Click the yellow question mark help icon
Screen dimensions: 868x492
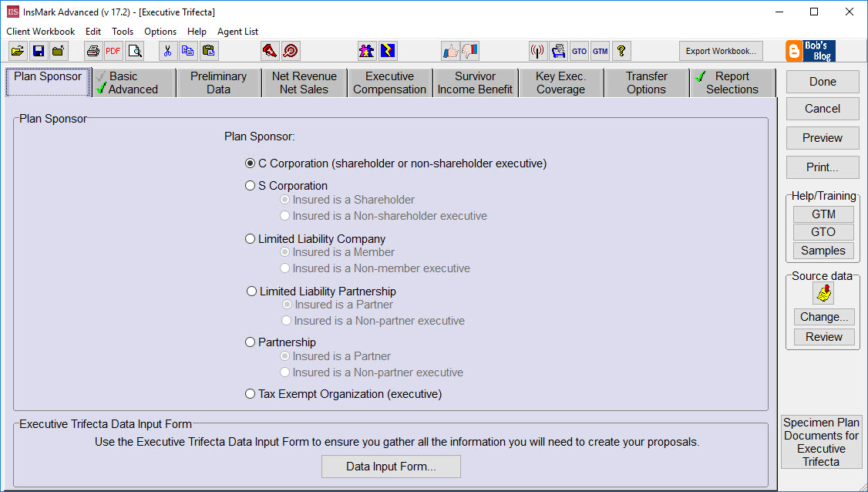[x=621, y=50]
